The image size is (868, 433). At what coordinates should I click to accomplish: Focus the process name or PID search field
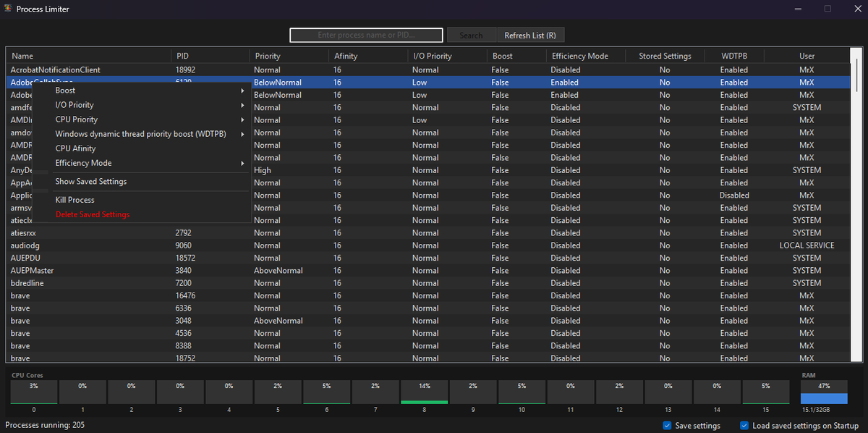tap(366, 35)
